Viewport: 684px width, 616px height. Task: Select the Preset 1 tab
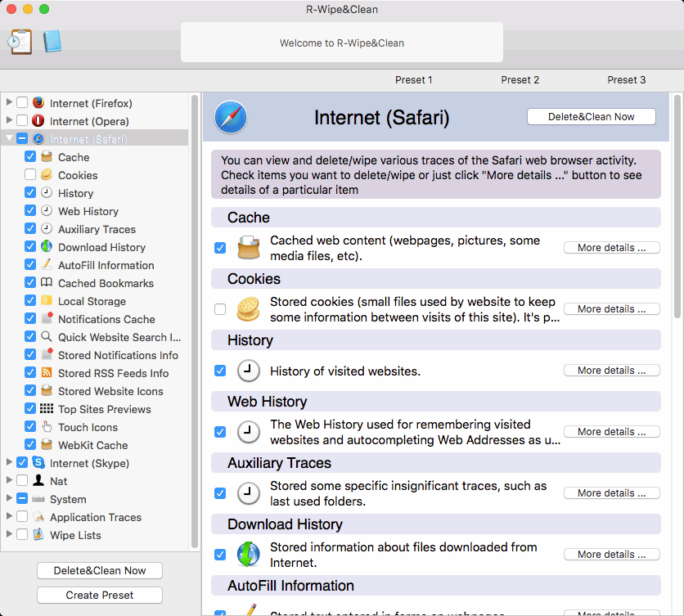(413, 80)
